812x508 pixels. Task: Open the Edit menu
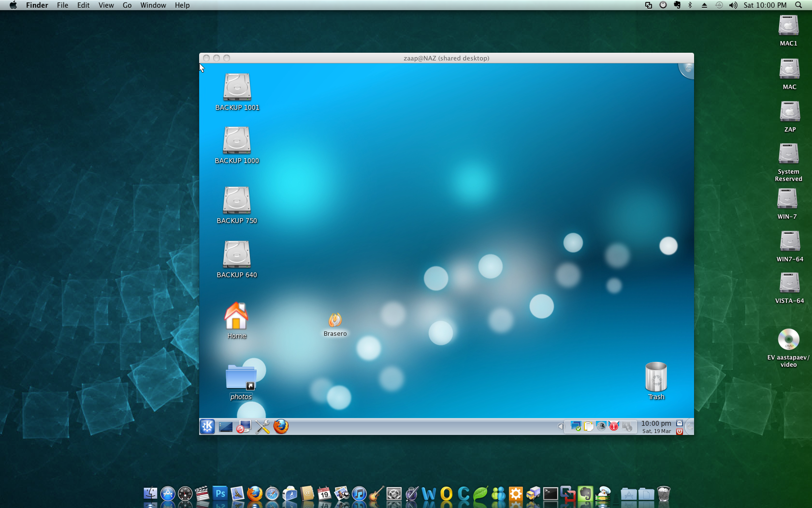pyautogui.click(x=84, y=5)
